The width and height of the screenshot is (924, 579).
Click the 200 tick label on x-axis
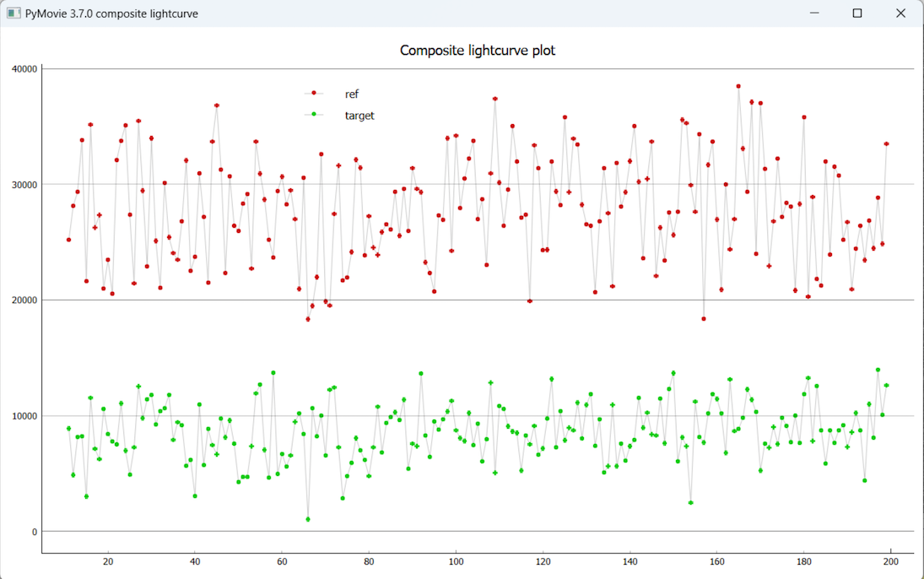tap(890, 561)
